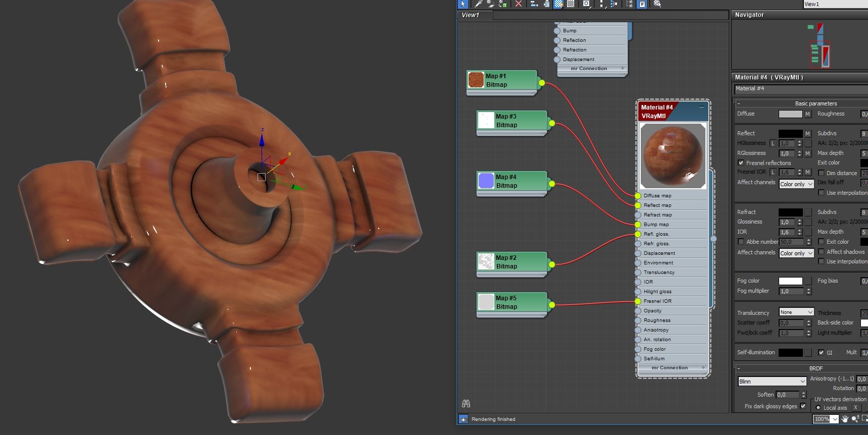Image resolution: width=868 pixels, height=435 pixels.
Task: Click the Map #5 Bitmap output socket
Action: (x=551, y=305)
